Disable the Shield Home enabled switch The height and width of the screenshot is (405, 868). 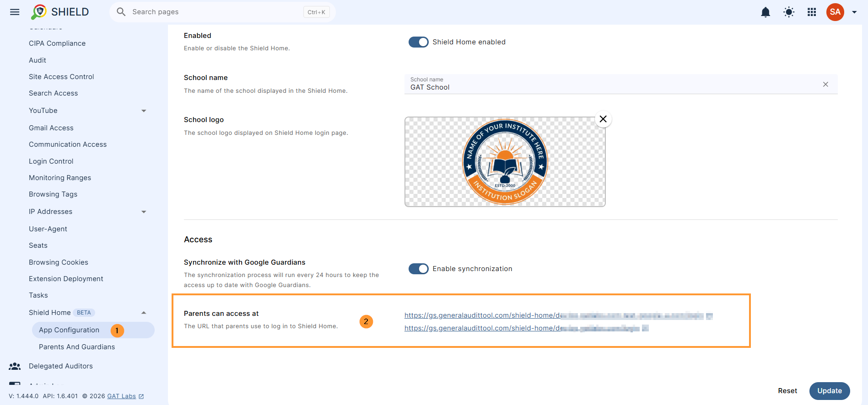[x=418, y=42]
